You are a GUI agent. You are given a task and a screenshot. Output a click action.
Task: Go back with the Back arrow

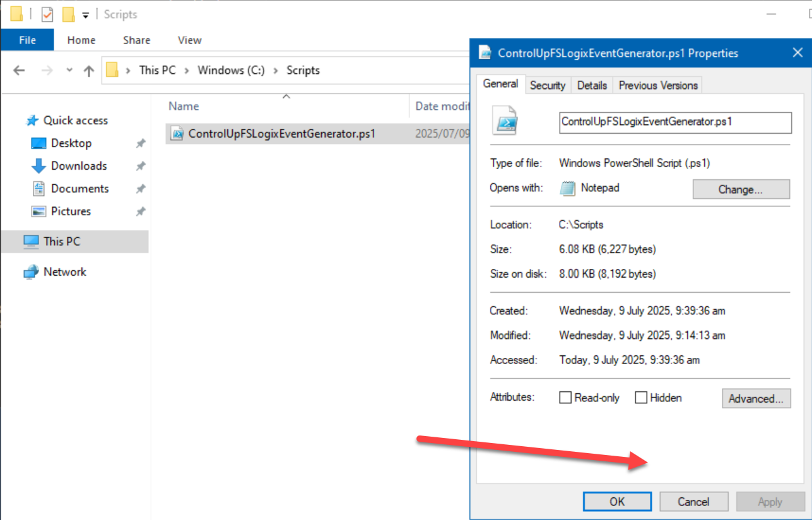click(19, 71)
